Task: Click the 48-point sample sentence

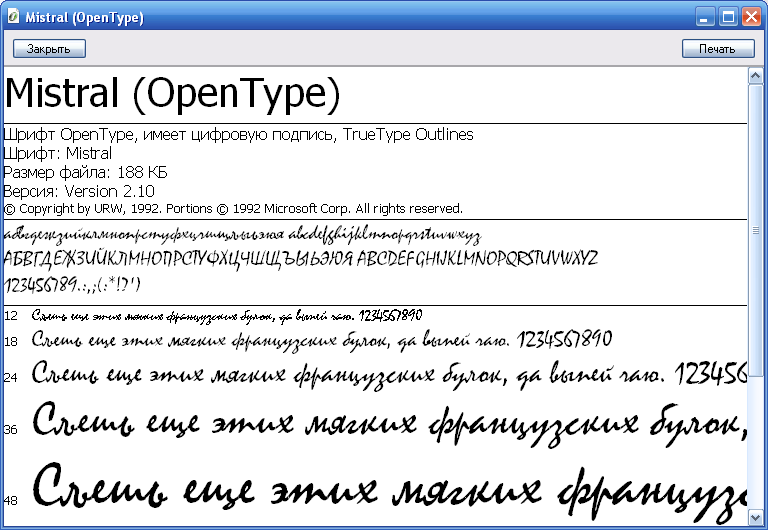Action: click(389, 492)
